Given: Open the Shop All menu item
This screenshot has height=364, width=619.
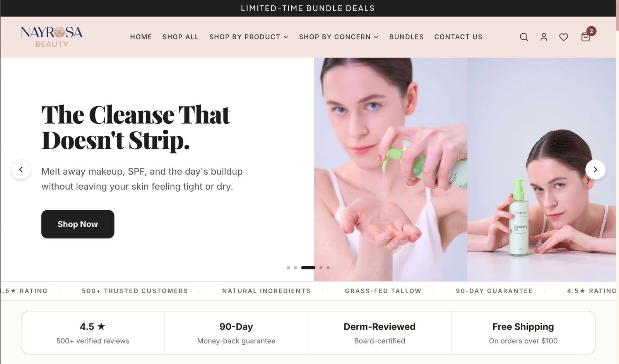Looking at the screenshot, I should point(180,37).
